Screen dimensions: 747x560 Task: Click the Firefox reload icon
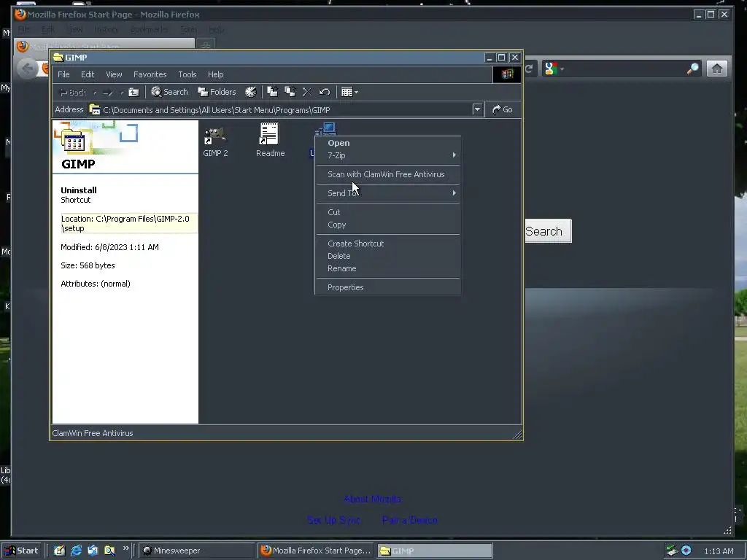click(x=529, y=69)
